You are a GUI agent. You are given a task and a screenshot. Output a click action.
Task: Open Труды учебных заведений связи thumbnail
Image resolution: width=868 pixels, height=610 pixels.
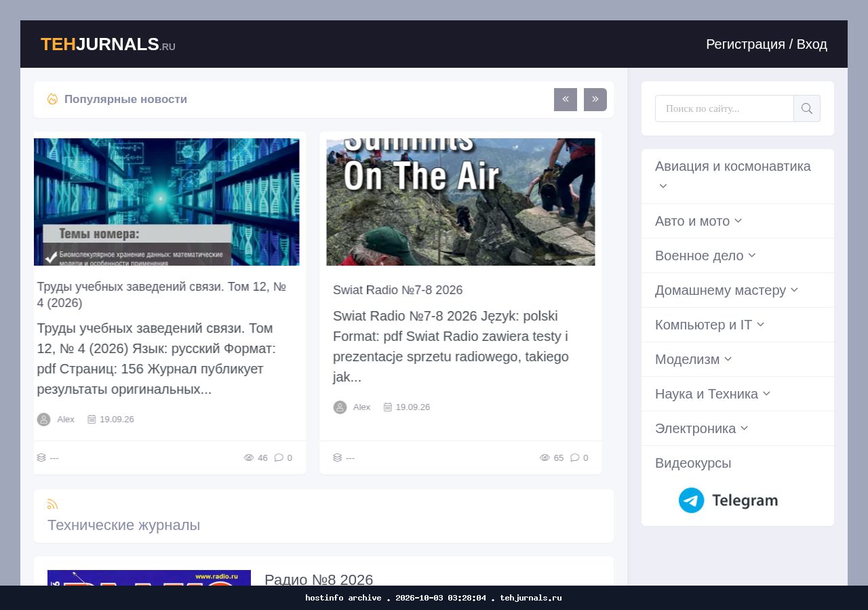coord(167,202)
